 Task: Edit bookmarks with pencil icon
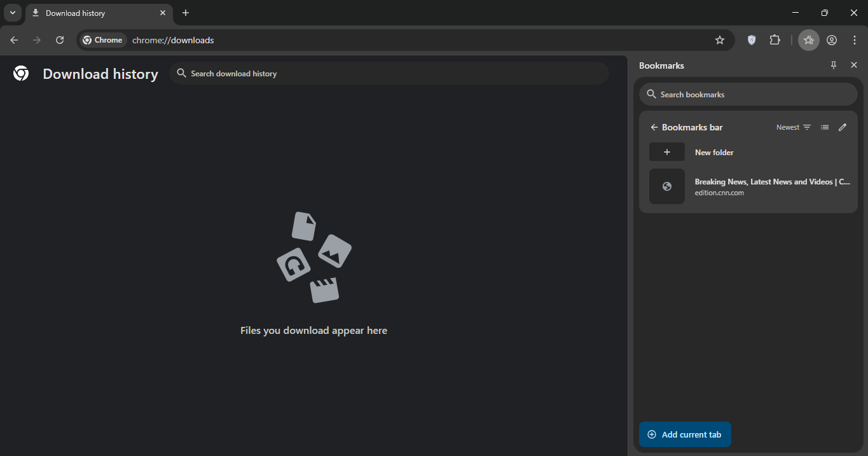pyautogui.click(x=843, y=127)
